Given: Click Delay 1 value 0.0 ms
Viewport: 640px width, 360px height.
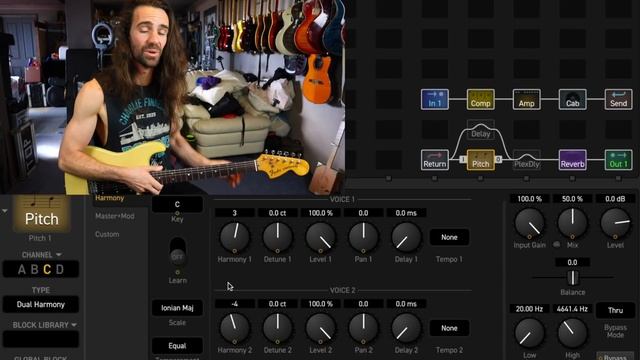Looking at the screenshot, I should coord(406,213).
